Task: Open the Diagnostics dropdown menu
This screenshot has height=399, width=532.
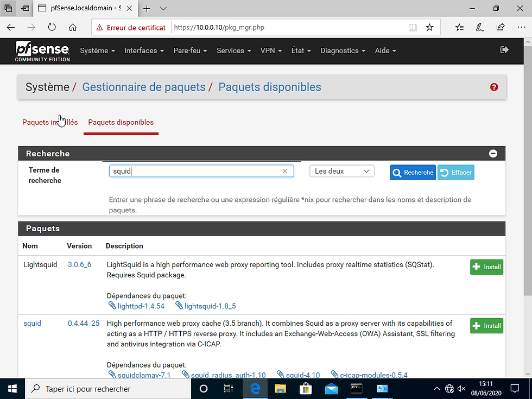Action: (x=343, y=50)
